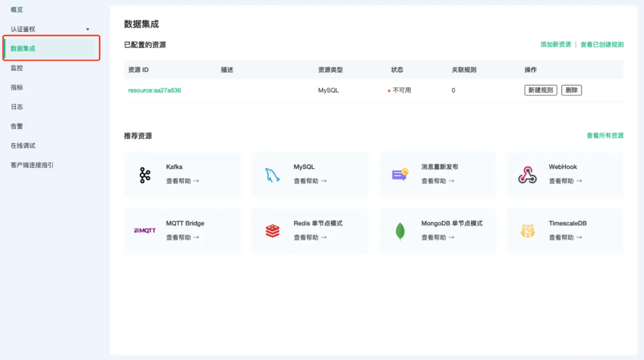Open resource:aa27a836 link
Screen dimensions: 644x360
pos(155,90)
